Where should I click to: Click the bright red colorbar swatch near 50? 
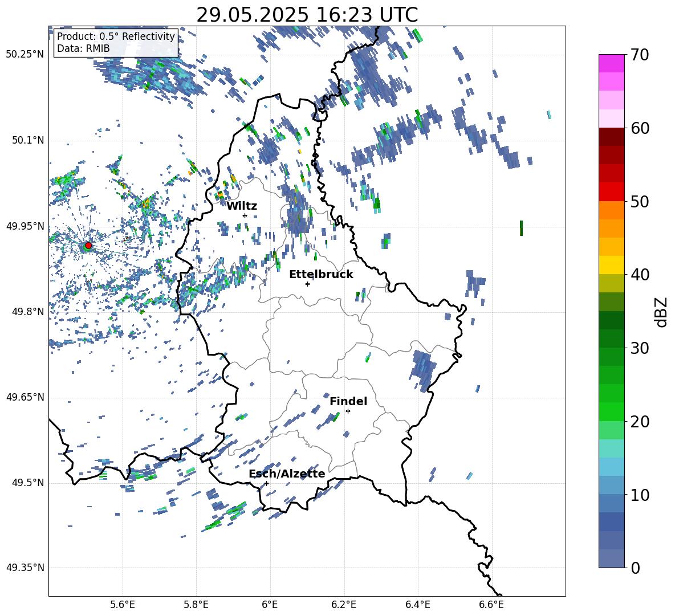click(611, 192)
